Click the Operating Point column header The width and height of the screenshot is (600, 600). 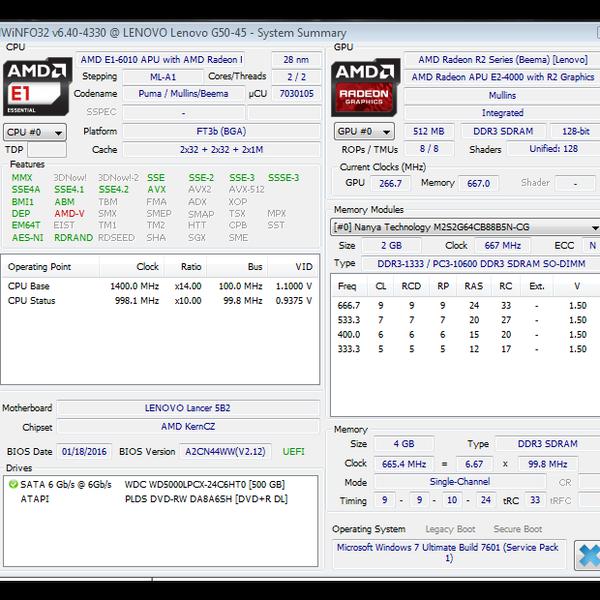tap(50, 267)
